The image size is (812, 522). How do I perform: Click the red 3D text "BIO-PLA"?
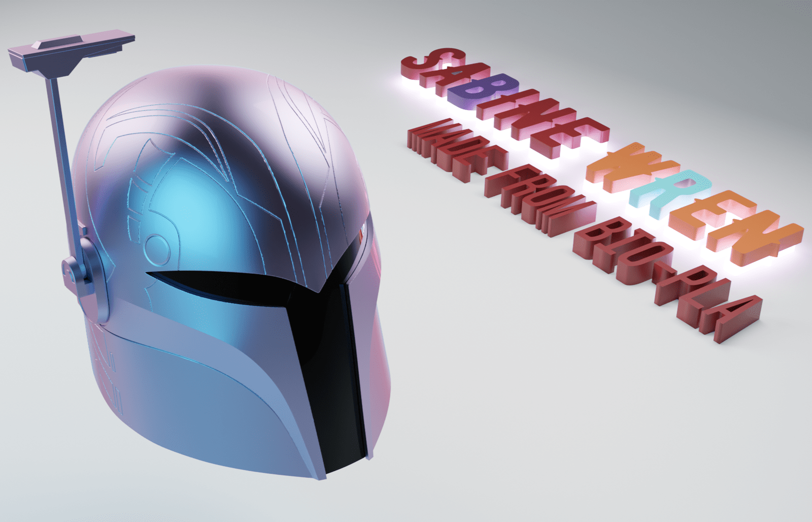click(667, 279)
